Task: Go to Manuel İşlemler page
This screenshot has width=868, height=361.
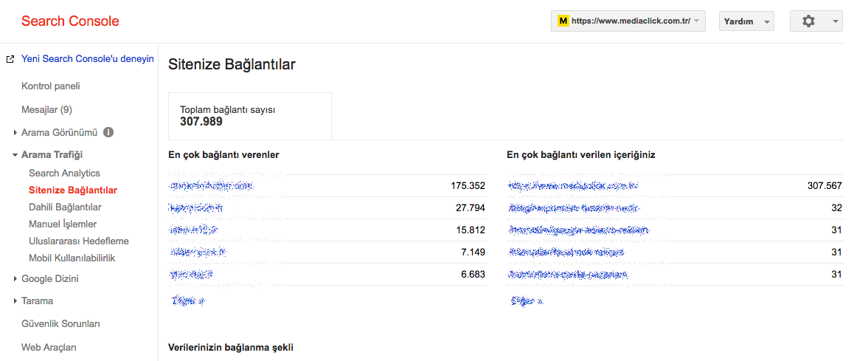Action: [x=63, y=224]
